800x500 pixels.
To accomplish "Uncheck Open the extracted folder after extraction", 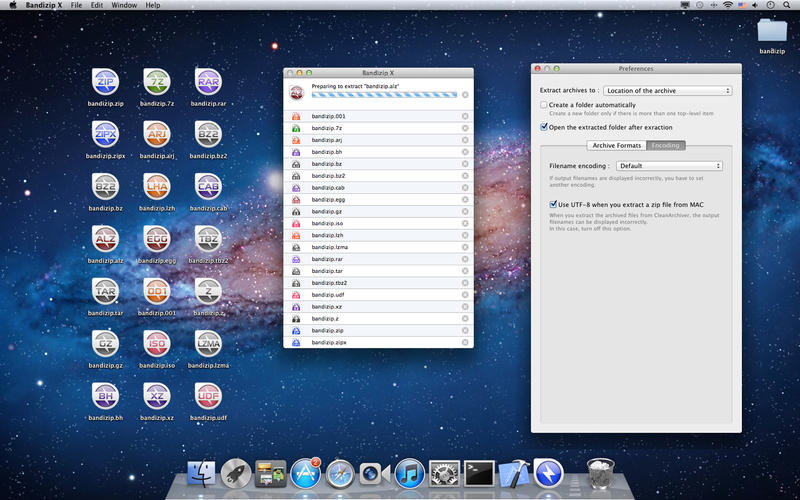I will [544, 127].
